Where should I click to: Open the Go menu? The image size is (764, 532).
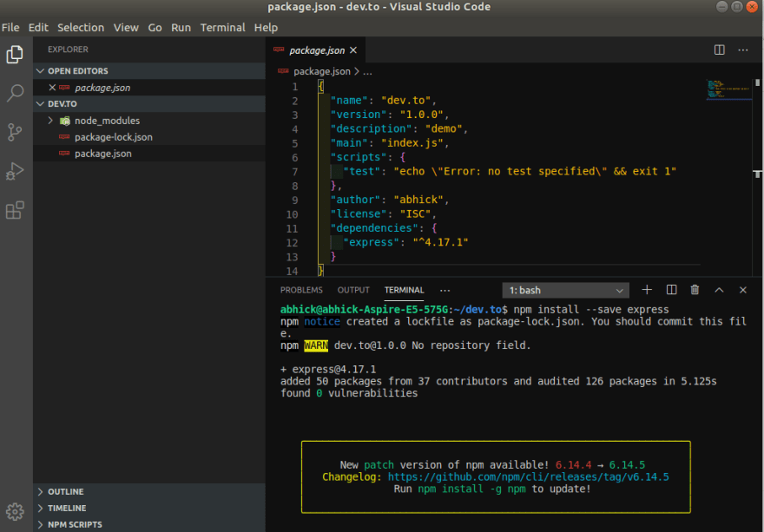click(x=155, y=27)
